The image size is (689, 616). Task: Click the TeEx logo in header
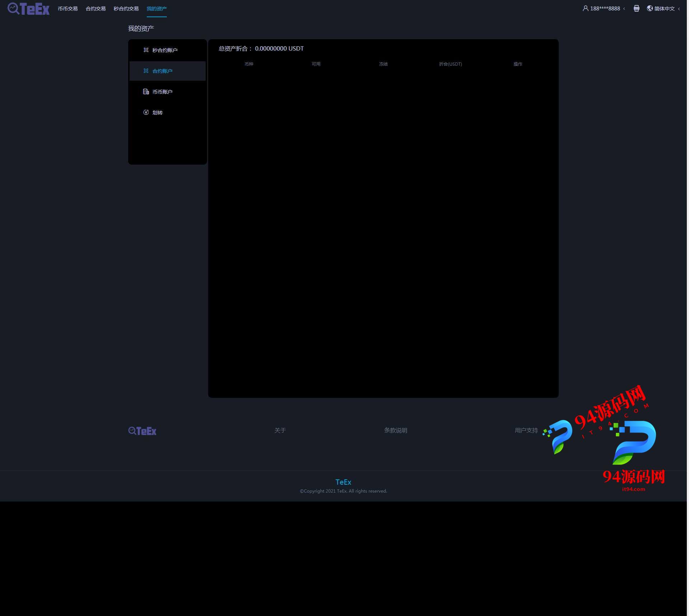click(x=28, y=9)
